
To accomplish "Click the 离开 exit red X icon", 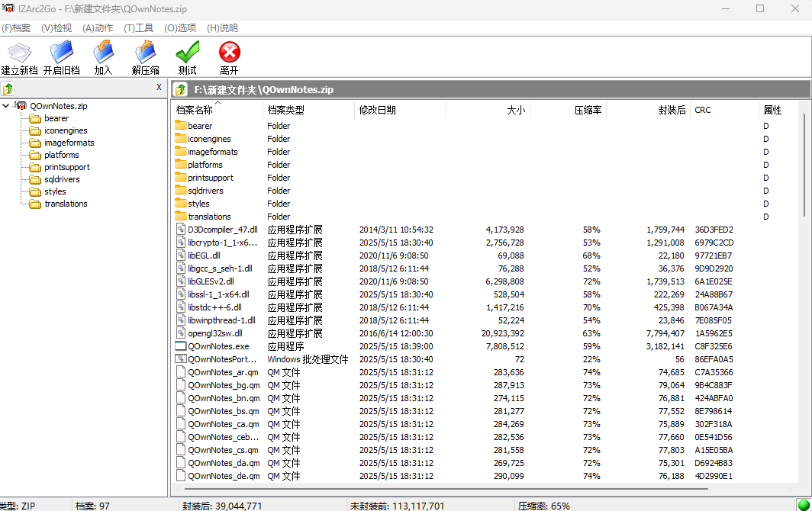I will point(230,53).
